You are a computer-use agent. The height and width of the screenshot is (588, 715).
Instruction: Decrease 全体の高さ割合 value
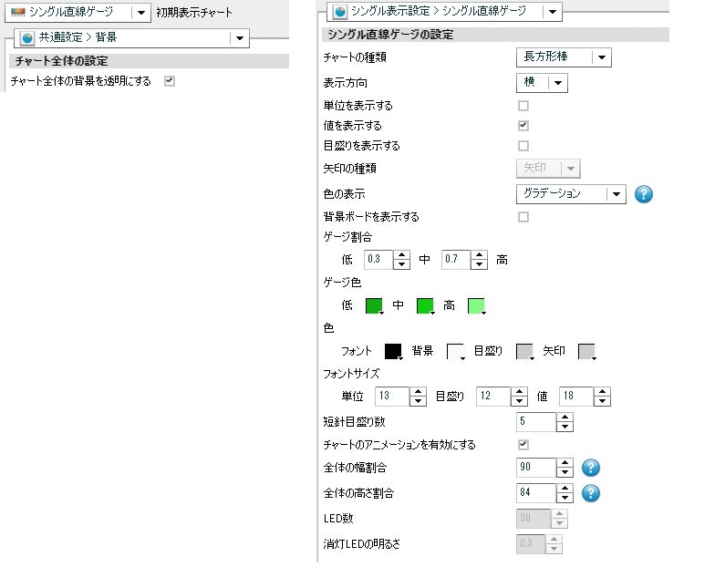tap(565, 498)
